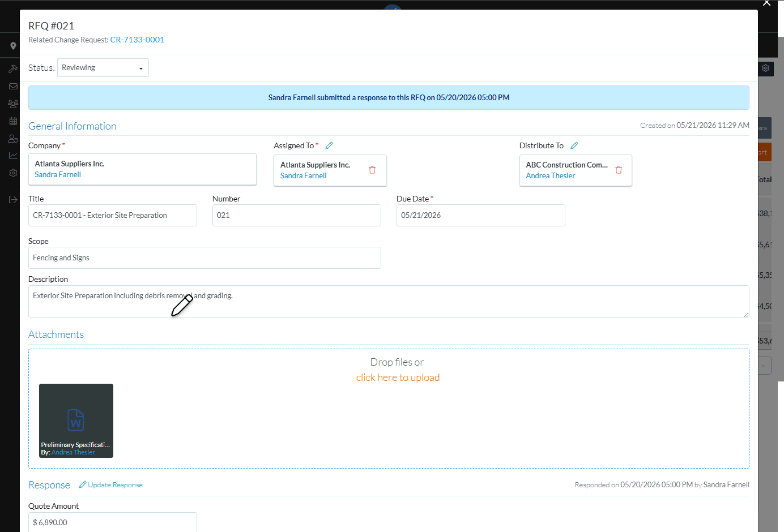Click the pencil icon beside Distribute To

coord(574,145)
